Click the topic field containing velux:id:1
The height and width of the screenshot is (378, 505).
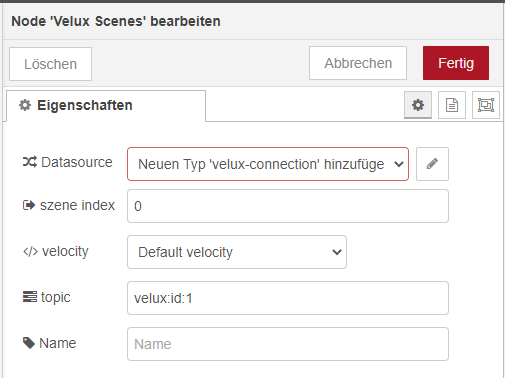(x=288, y=298)
